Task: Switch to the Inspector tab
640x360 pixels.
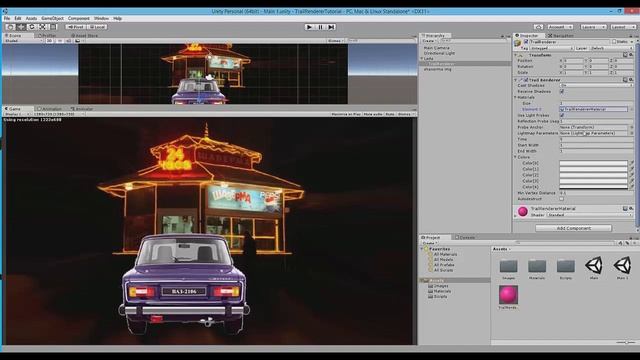Action: click(529, 36)
